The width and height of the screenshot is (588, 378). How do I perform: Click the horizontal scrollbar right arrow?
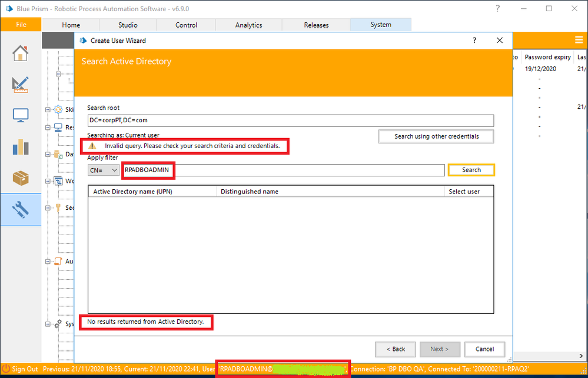(581, 356)
